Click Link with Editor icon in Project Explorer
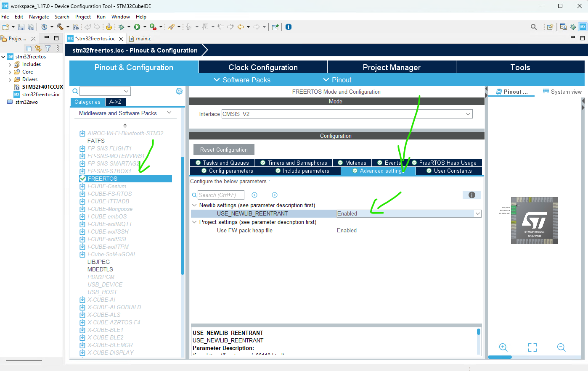The width and height of the screenshot is (588, 371). pyautogui.click(x=38, y=48)
